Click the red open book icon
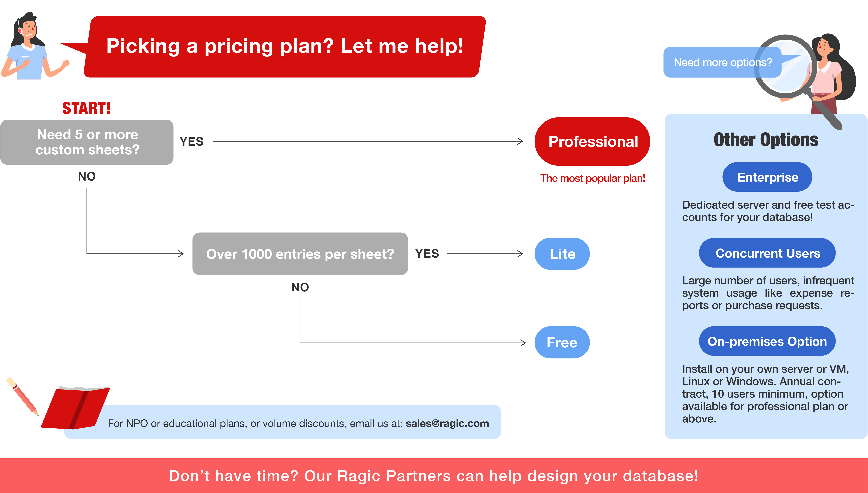Screen dimensions: 868x493 [x=75, y=408]
